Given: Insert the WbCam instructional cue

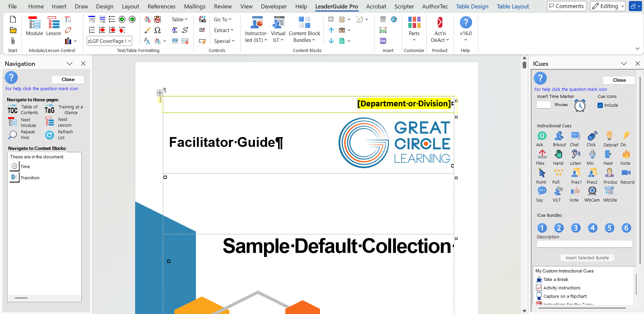Looking at the screenshot, I should [592, 194].
